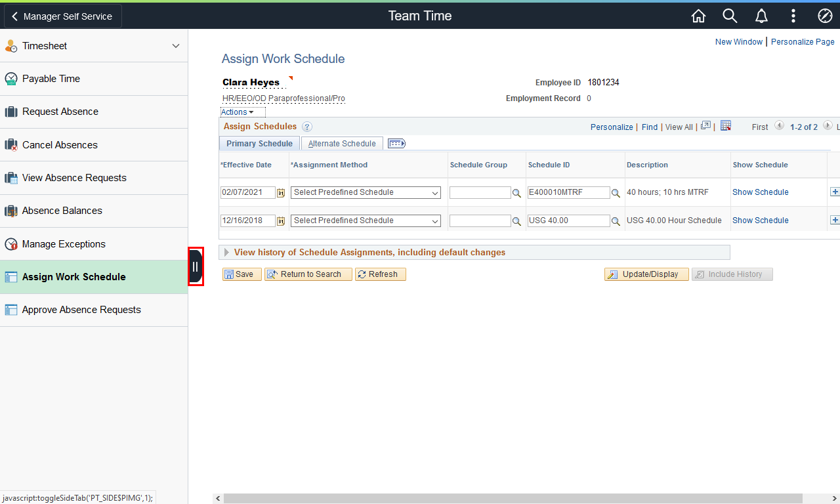Screen dimensions: 840x504
Task: Click the zoom grid pop-out icon
Action: coord(705,126)
